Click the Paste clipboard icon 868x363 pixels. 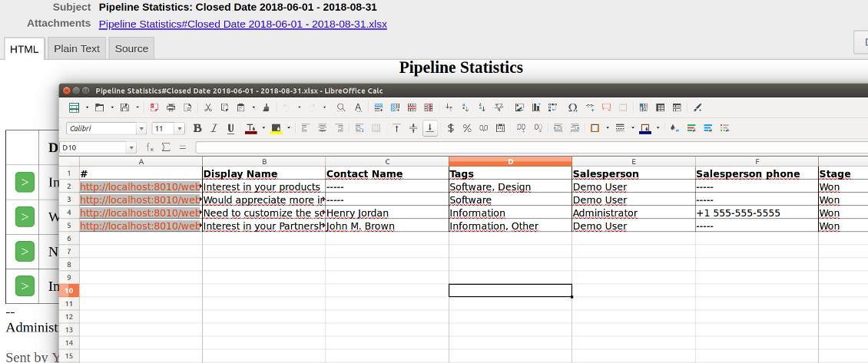point(240,107)
